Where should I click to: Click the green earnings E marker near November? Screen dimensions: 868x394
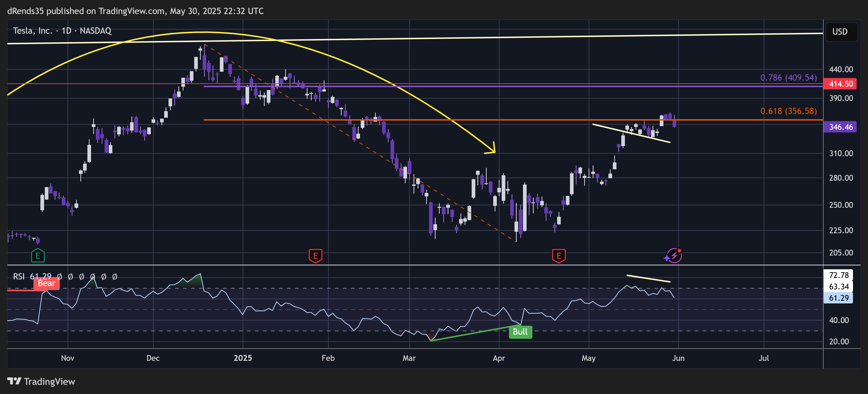(x=38, y=255)
